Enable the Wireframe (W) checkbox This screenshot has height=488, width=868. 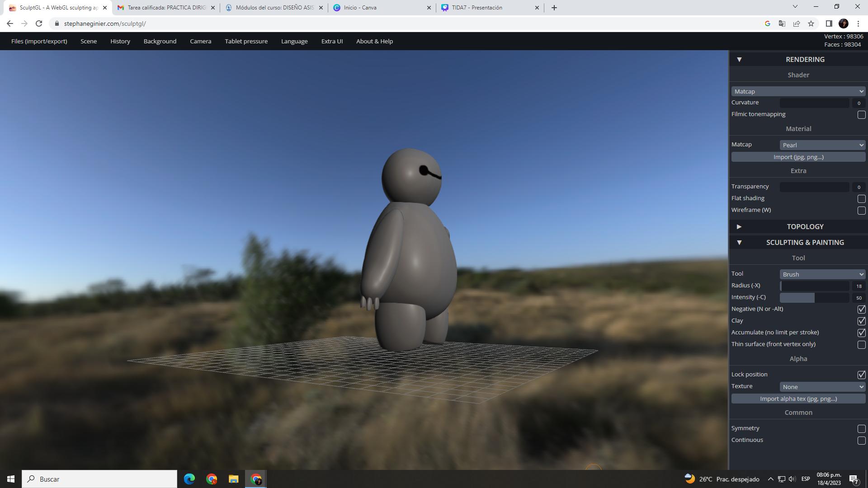861,211
